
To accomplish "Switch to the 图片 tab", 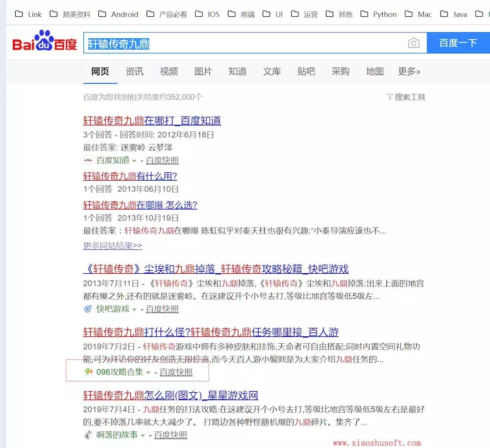I will click(x=203, y=71).
